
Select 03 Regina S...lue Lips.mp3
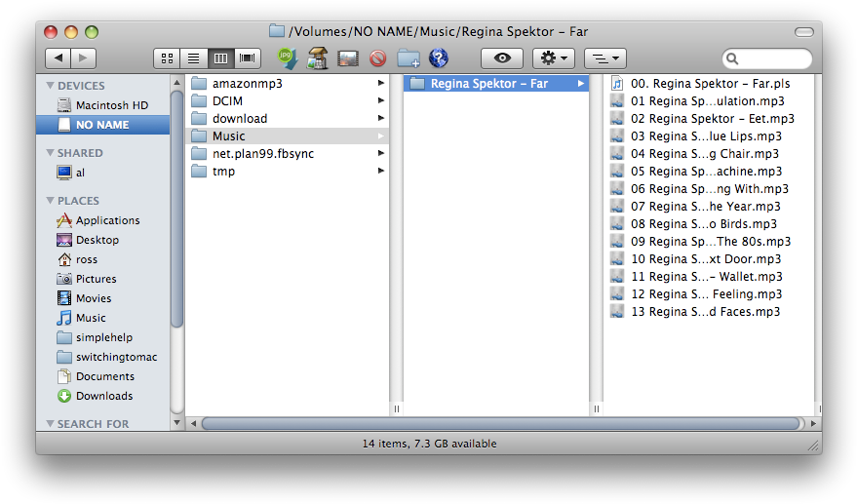[x=709, y=136]
